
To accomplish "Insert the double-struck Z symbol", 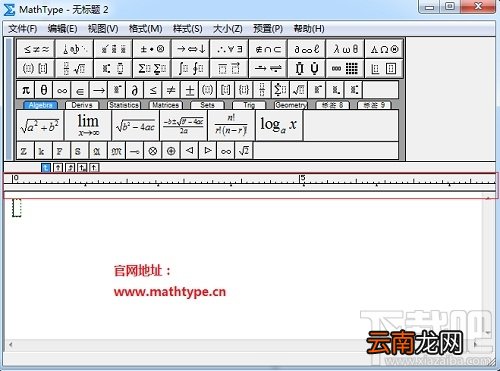I will click(x=25, y=151).
